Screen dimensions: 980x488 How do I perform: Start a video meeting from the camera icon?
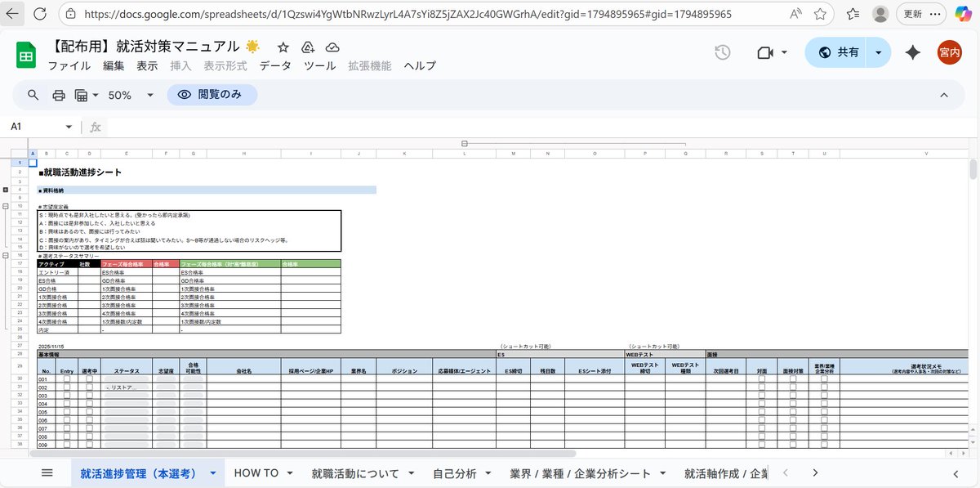point(765,52)
